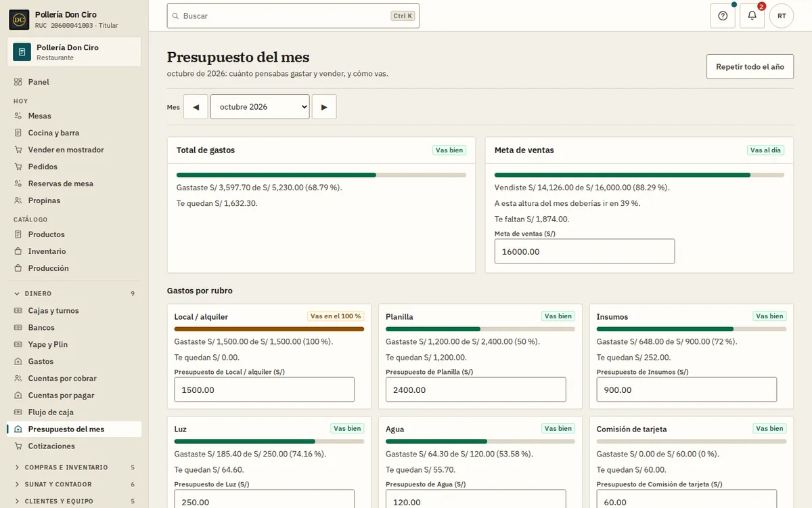
Task: Expand the Compras e Inventario section
Action: pyautogui.click(x=74, y=467)
